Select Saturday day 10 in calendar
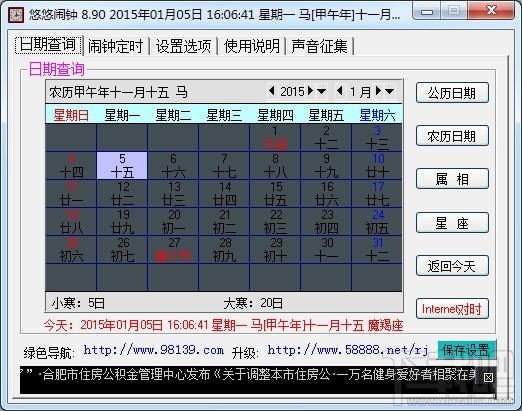The width and height of the screenshot is (522, 411). coord(377,165)
